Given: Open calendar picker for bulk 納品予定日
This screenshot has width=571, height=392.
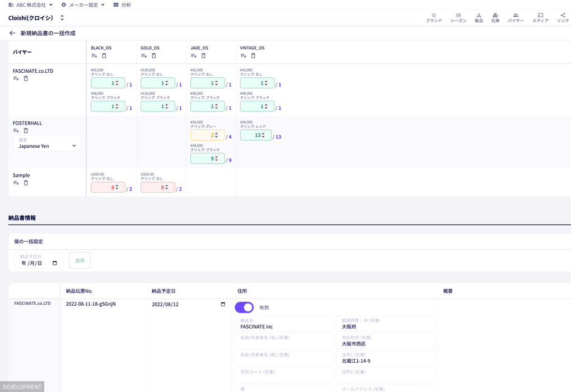Looking at the screenshot, I should [55, 263].
